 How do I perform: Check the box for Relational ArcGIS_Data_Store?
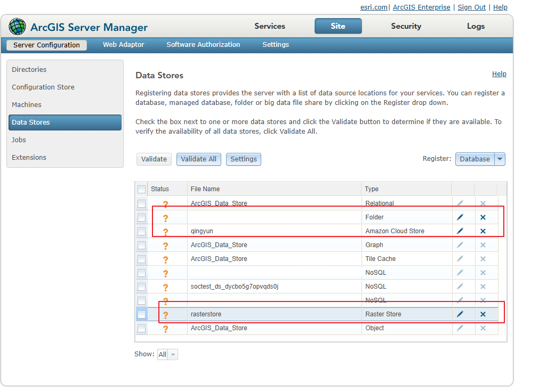[x=142, y=203]
